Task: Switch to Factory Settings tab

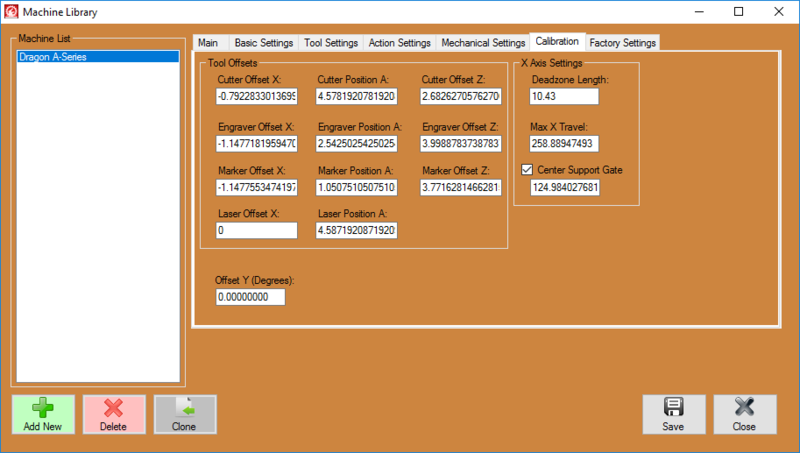Action: click(622, 43)
